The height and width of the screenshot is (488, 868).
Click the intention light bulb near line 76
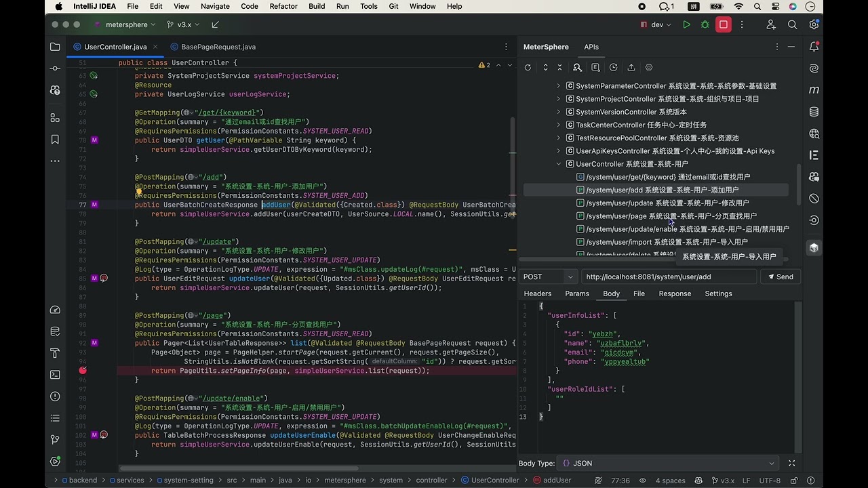point(139,192)
